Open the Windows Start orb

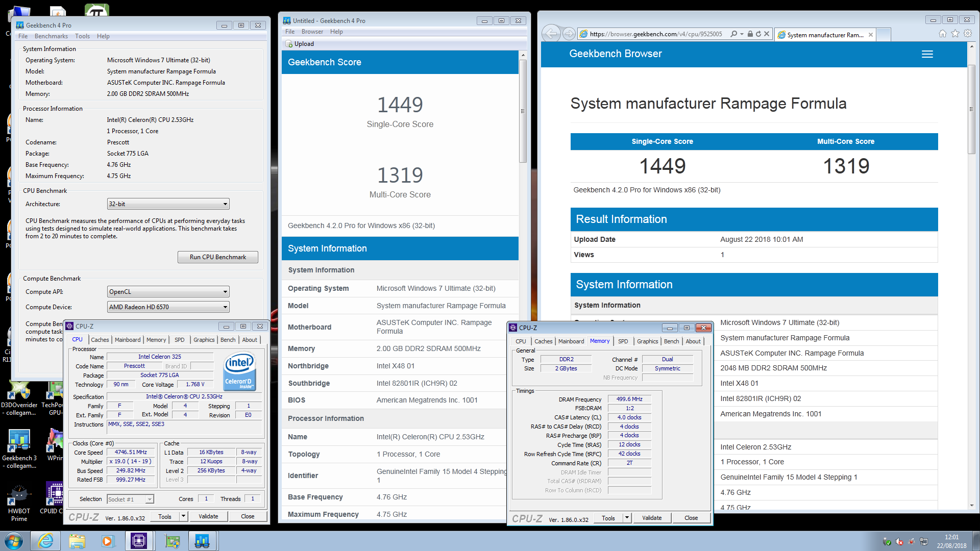(x=14, y=541)
